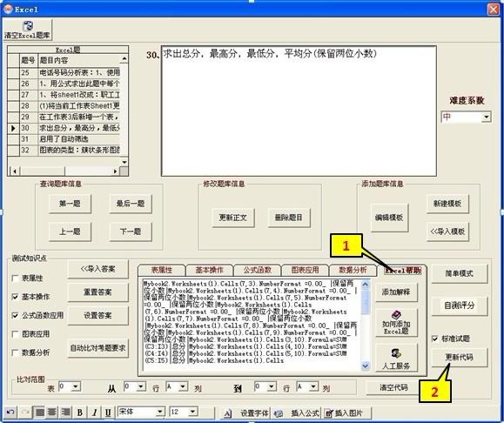This screenshot has height=423, width=504.
Task: Click into the question text editing area
Action: click(x=299, y=111)
